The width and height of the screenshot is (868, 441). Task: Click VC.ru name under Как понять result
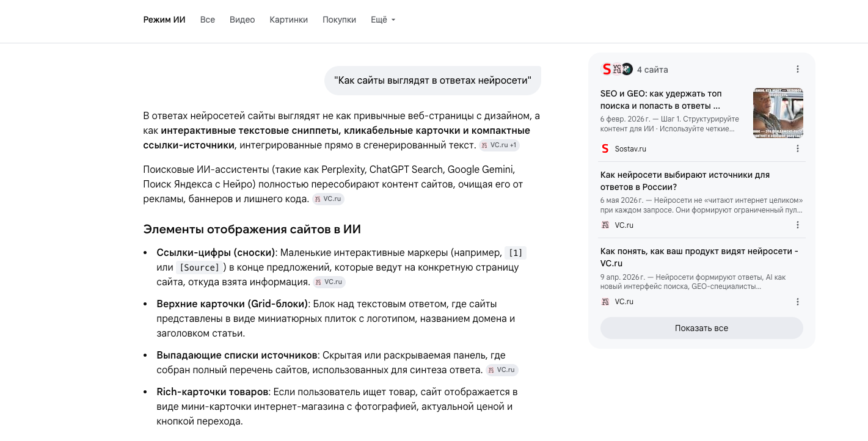pos(624,302)
